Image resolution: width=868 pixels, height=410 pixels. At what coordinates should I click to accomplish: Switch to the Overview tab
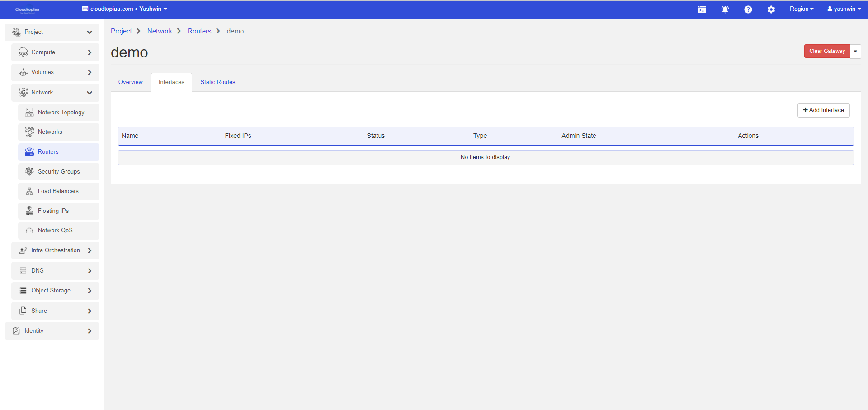(130, 82)
